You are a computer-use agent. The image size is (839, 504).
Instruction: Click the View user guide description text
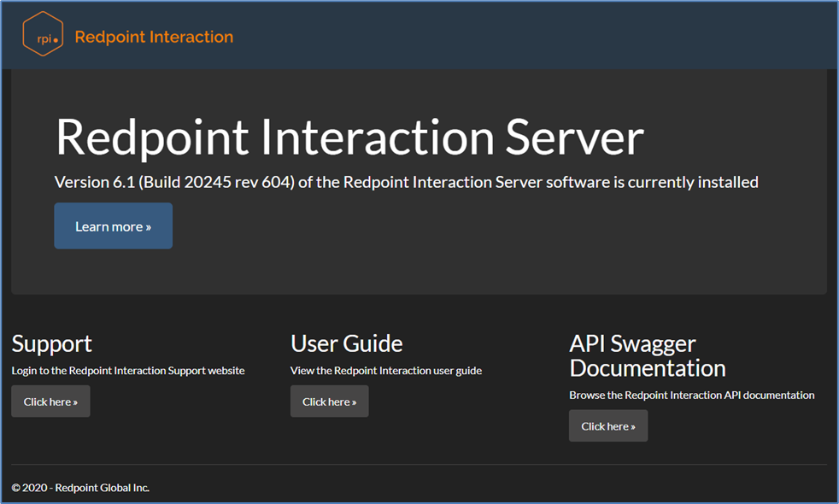coord(385,371)
